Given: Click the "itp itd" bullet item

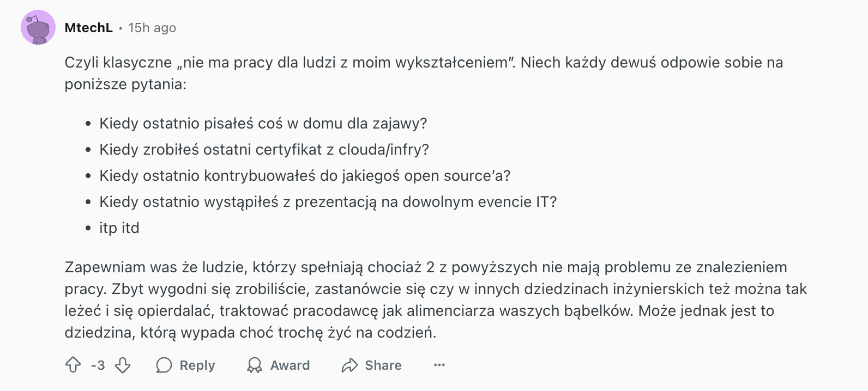Looking at the screenshot, I should tap(119, 228).
